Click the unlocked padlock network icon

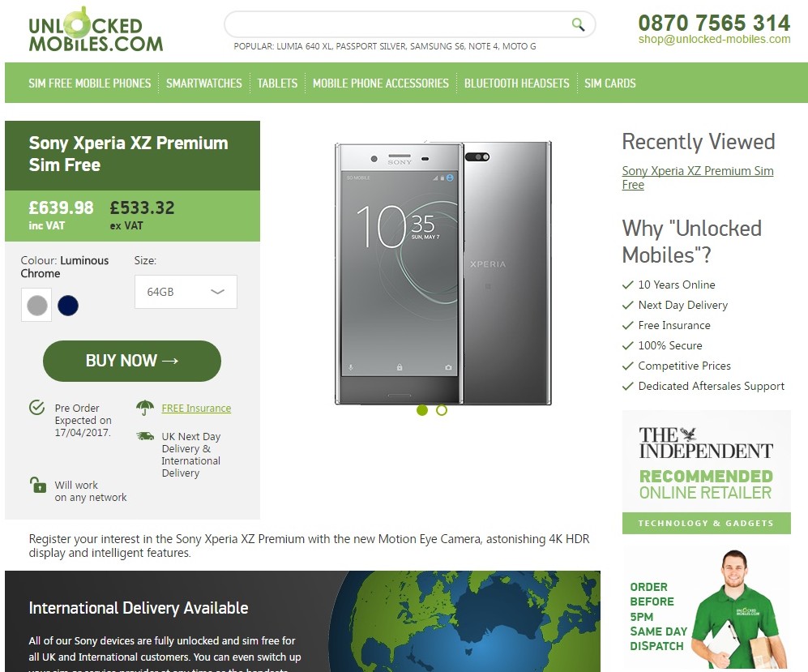click(x=37, y=485)
